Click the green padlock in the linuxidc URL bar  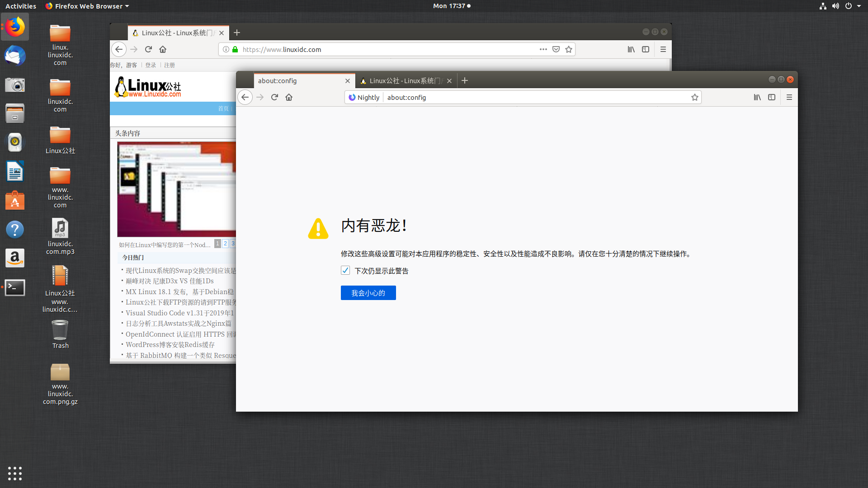(x=235, y=49)
